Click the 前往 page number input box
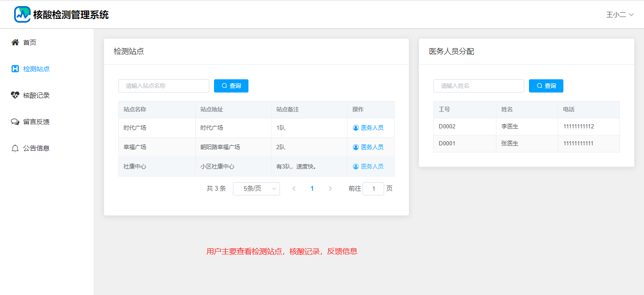 (373, 189)
